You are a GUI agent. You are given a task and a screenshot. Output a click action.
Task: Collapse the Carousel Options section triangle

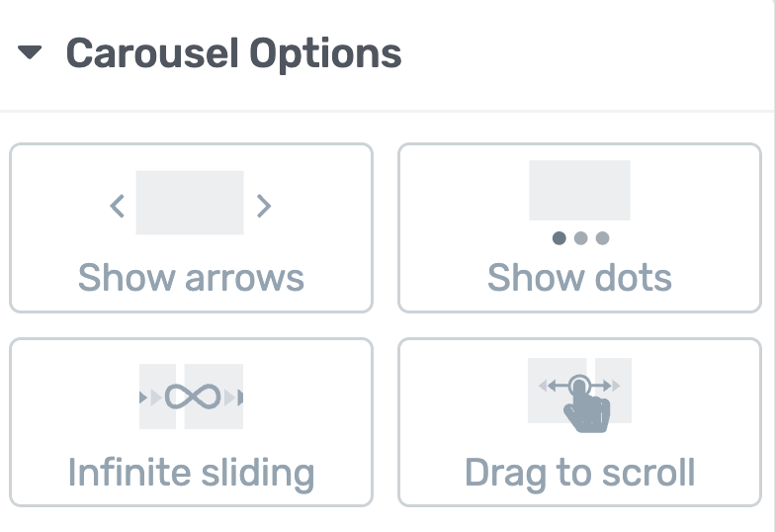click(x=30, y=51)
